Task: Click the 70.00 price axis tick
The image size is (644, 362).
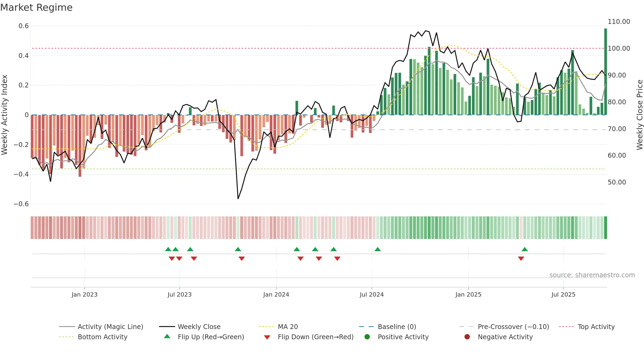Action: [617, 129]
